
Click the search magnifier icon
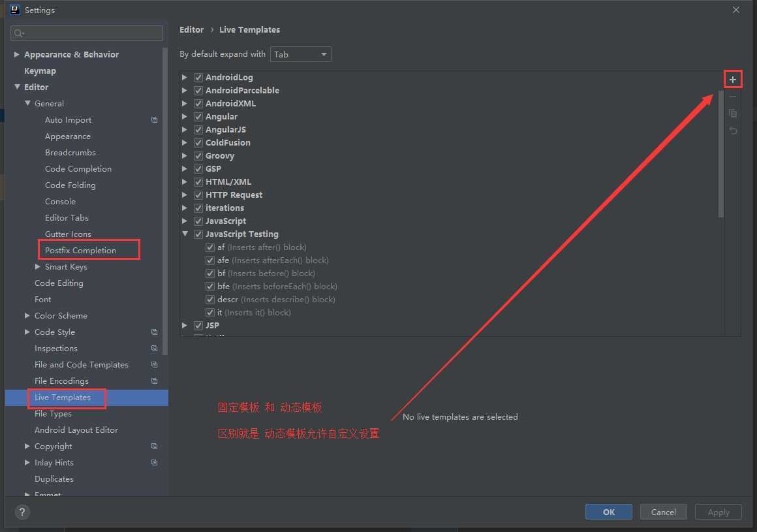pyautogui.click(x=19, y=33)
